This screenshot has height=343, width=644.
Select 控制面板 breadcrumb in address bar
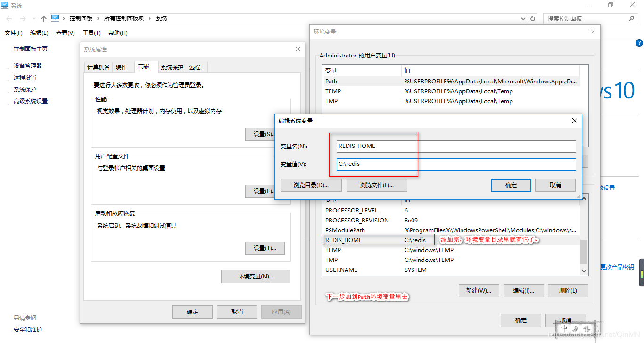point(82,18)
